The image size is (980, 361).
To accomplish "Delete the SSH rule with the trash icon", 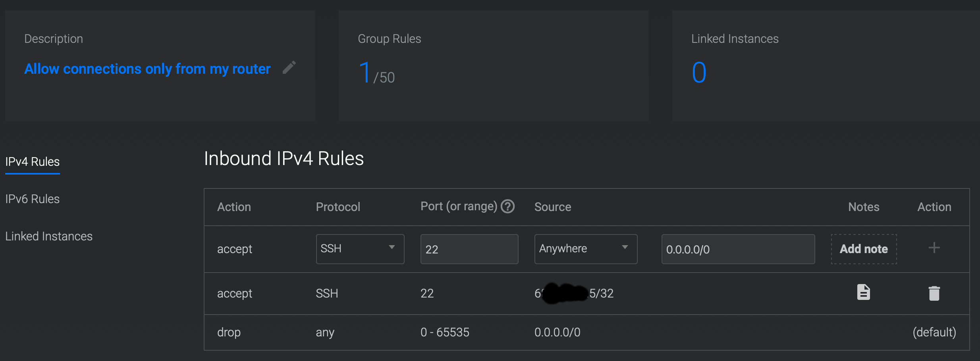I will 934,293.
